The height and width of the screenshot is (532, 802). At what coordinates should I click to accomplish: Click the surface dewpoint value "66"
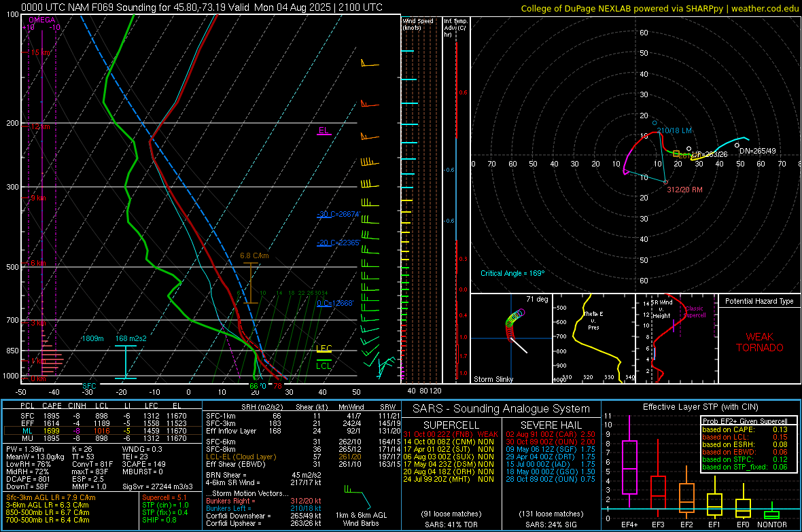254,386
